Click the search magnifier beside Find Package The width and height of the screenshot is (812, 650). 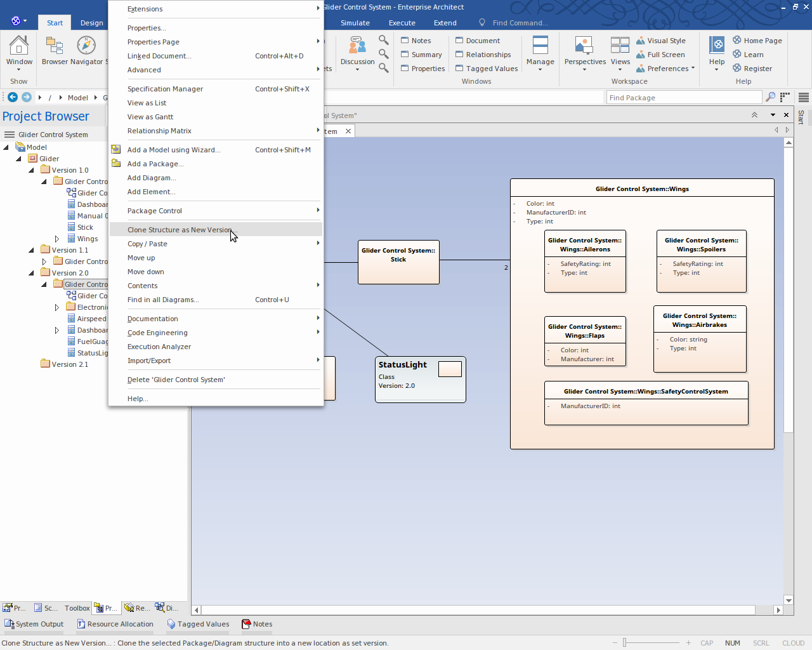(x=770, y=97)
